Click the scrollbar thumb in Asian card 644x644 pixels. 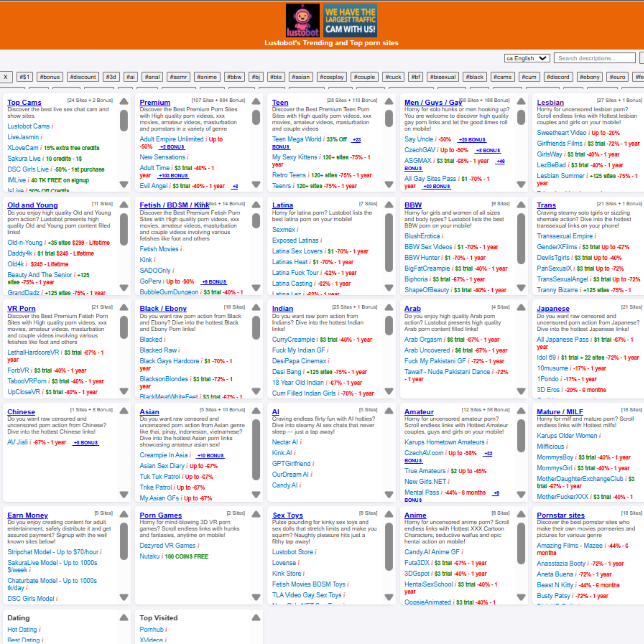[256, 450]
